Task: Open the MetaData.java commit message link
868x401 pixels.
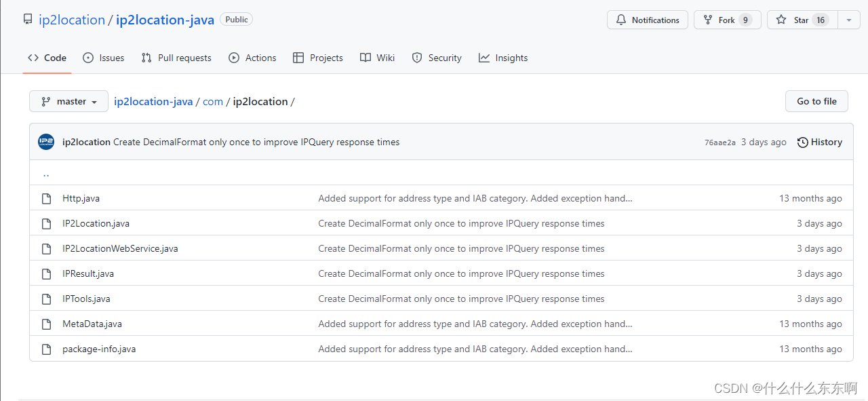Action: 475,324
